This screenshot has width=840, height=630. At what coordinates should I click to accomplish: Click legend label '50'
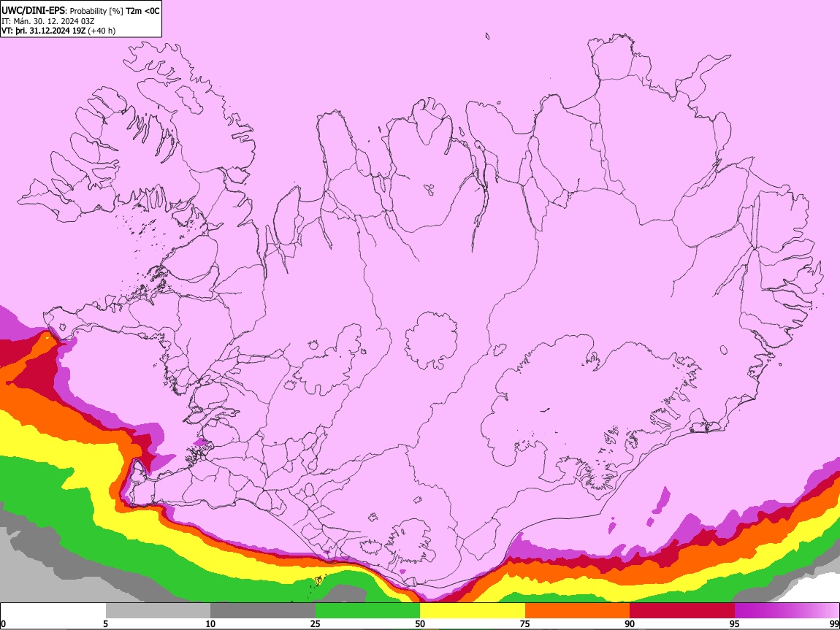(x=420, y=623)
